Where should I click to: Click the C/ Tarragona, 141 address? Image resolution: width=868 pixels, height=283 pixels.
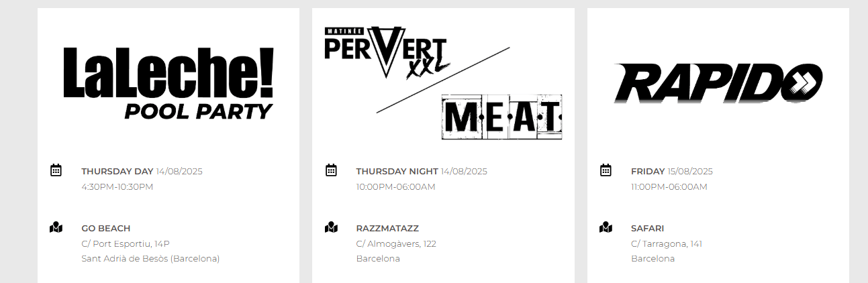(667, 243)
